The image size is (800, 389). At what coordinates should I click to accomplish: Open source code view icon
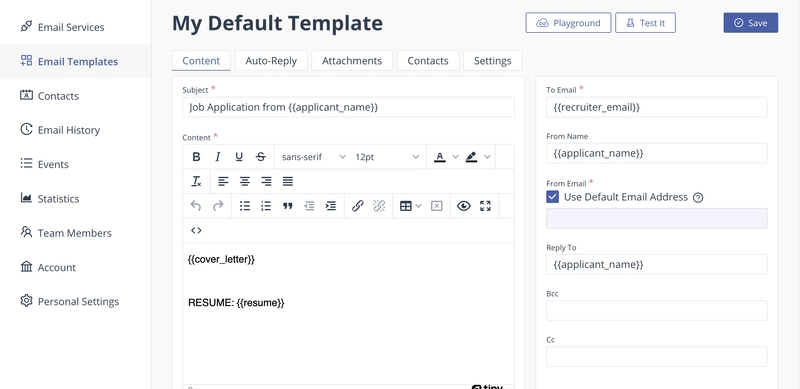click(x=196, y=230)
